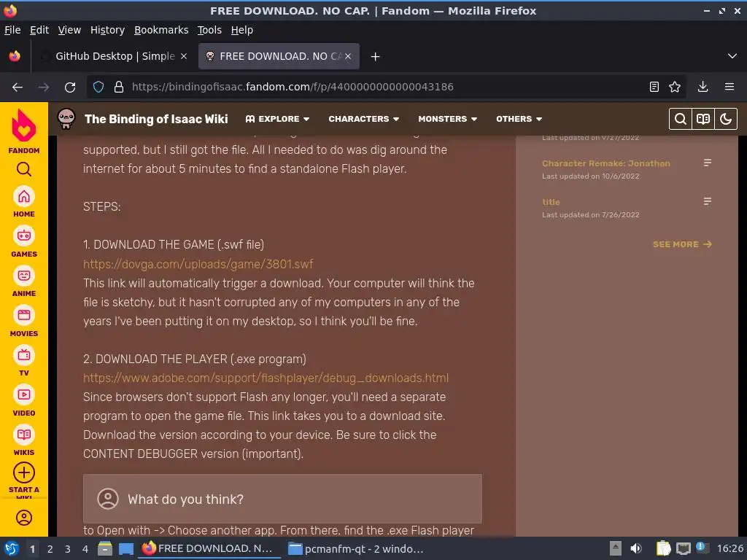Open the title post link
This screenshot has height=560, width=747.
click(551, 202)
